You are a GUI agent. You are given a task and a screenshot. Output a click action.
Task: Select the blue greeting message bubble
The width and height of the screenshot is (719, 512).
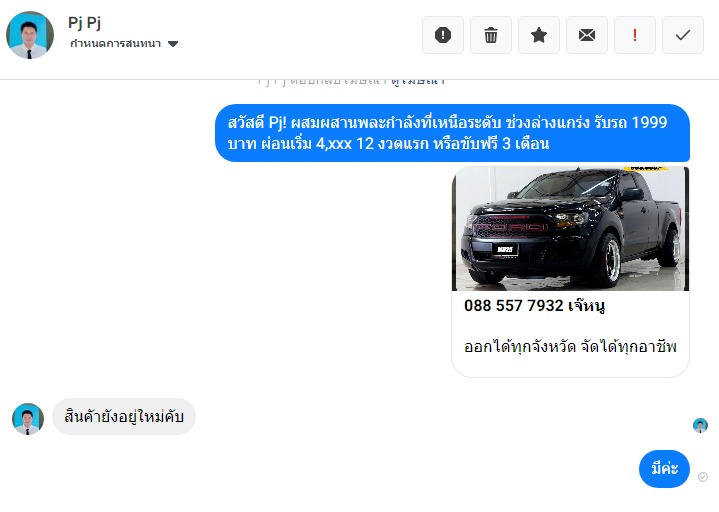click(453, 133)
